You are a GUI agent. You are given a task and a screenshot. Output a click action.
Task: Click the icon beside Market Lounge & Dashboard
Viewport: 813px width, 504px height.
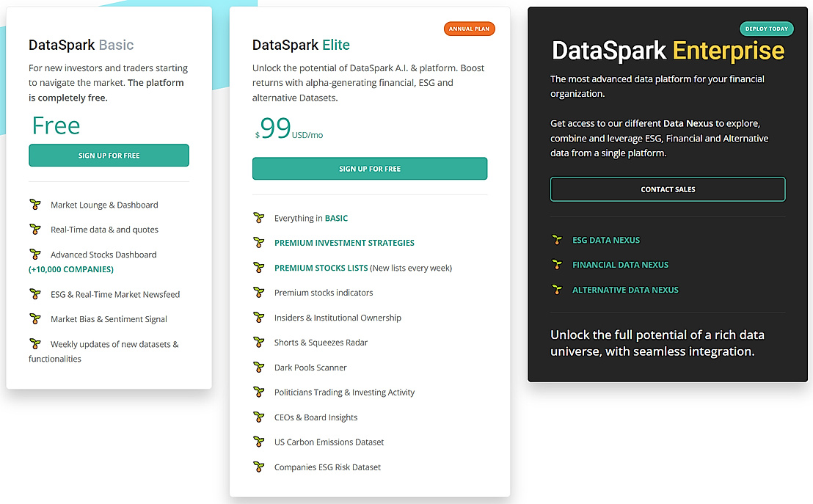pos(35,205)
